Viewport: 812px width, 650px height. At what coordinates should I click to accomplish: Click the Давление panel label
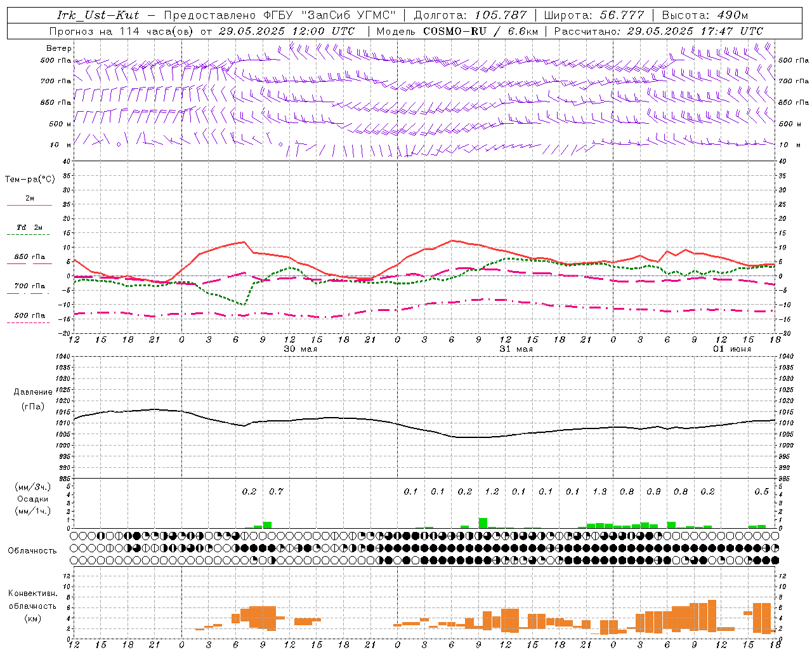coord(33,392)
